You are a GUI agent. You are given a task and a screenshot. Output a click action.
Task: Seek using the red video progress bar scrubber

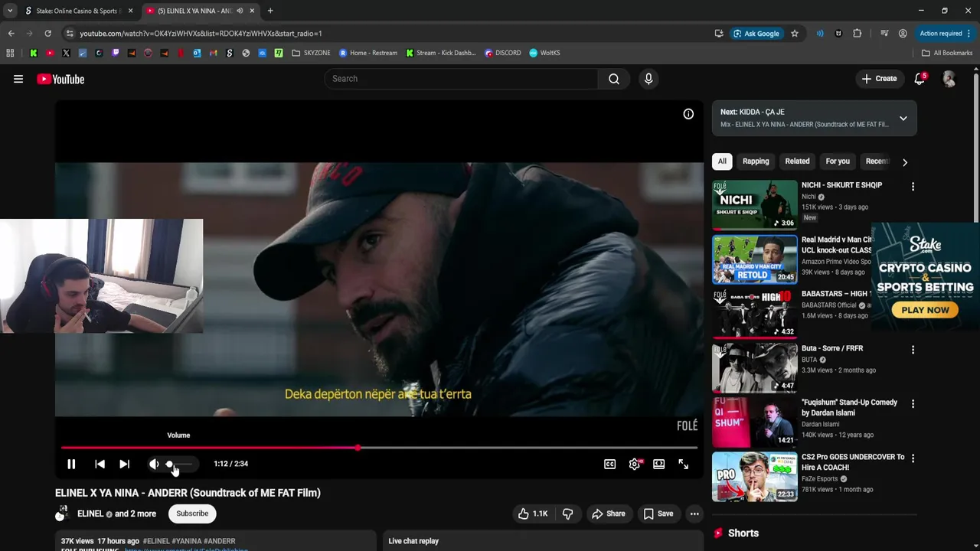pyautogui.click(x=358, y=448)
